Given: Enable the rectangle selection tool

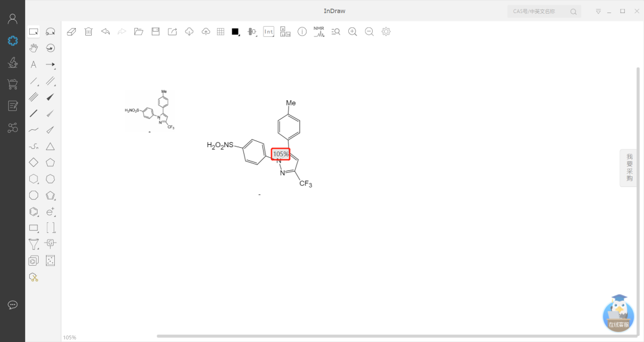Looking at the screenshot, I should 34,32.
